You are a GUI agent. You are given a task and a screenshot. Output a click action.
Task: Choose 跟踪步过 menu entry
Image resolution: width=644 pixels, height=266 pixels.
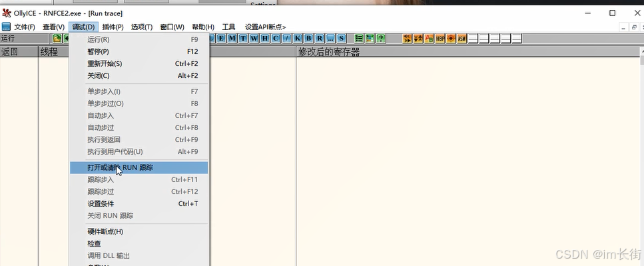tap(139, 191)
